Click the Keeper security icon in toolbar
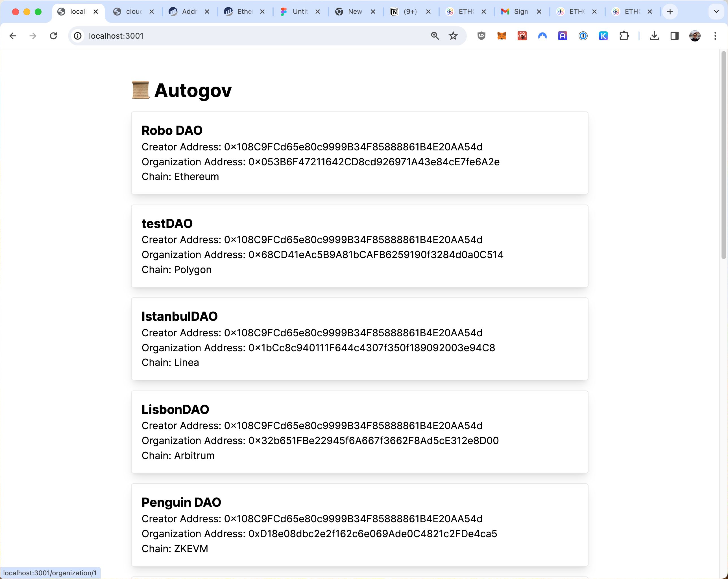Image resolution: width=728 pixels, height=579 pixels. [x=603, y=36]
